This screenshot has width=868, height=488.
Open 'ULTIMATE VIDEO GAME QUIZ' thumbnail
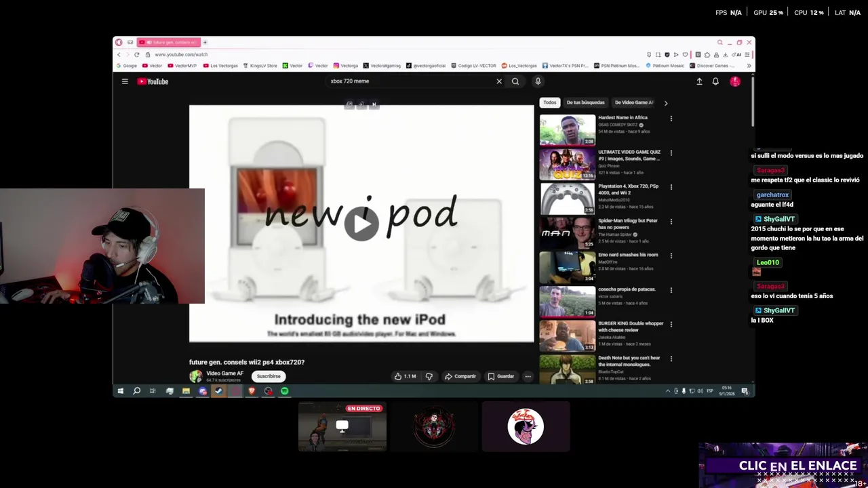tap(568, 165)
